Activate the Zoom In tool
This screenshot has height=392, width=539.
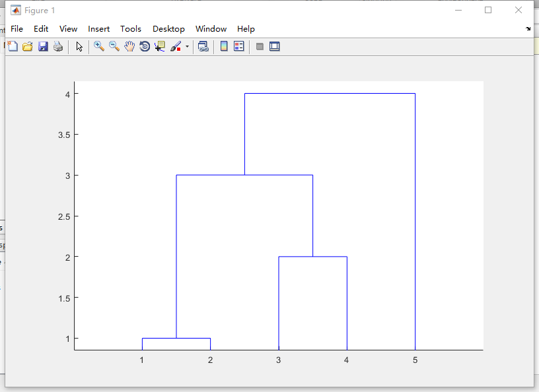pyautogui.click(x=99, y=46)
